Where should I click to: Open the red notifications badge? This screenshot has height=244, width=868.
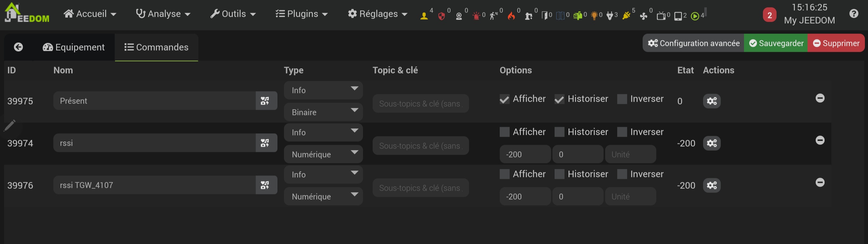tap(769, 15)
